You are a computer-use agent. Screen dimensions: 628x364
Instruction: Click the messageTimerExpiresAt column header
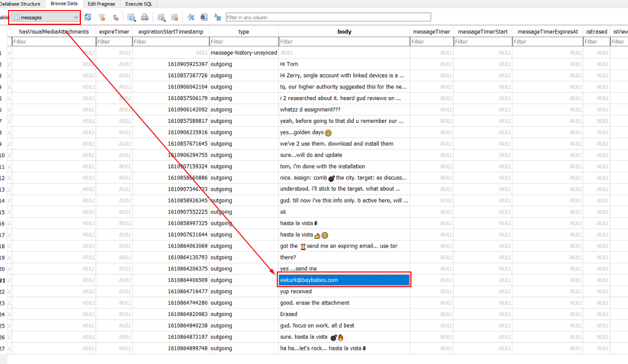click(548, 31)
